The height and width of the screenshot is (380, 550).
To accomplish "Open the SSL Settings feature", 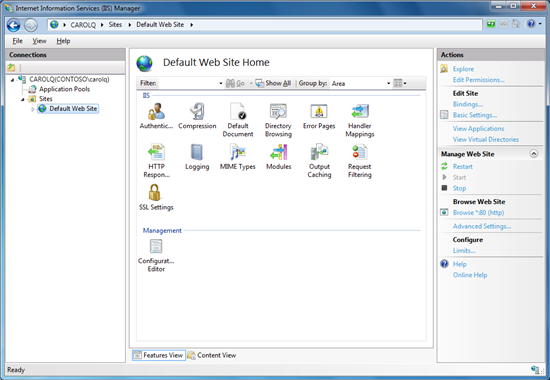I will [x=156, y=197].
